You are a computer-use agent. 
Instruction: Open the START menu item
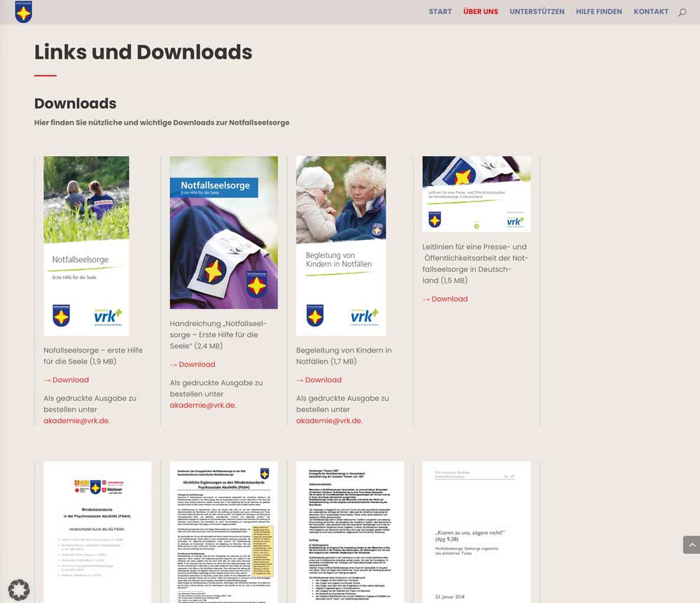440,12
